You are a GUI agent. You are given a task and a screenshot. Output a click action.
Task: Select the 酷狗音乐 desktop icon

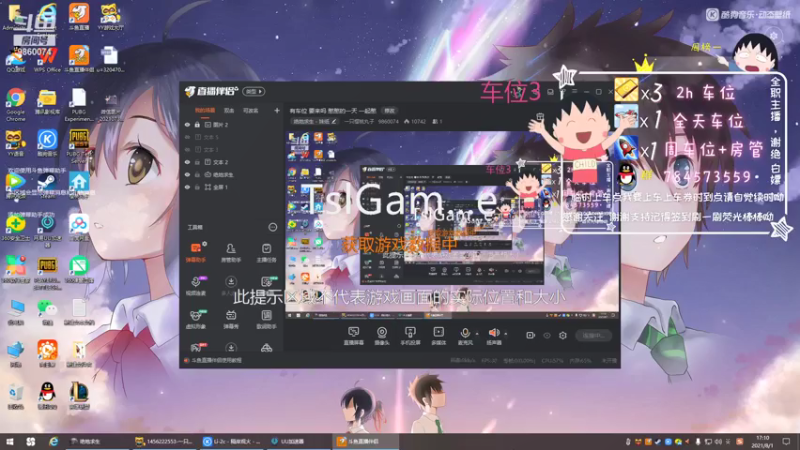pos(47,143)
